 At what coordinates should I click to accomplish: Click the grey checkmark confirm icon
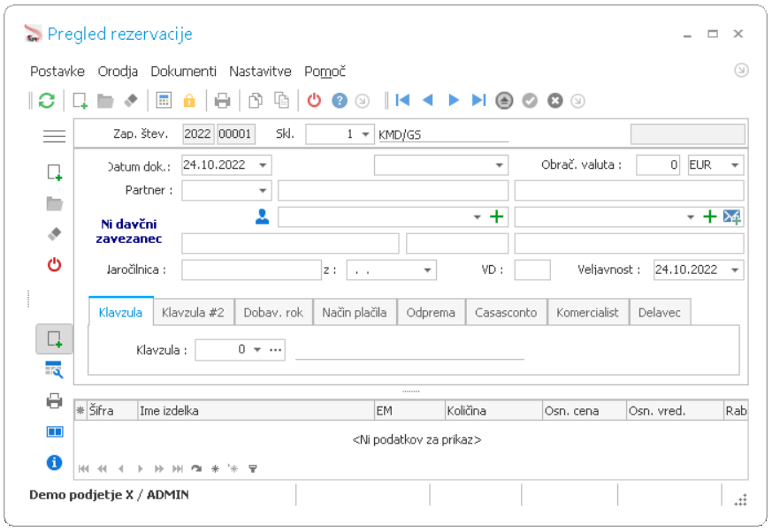point(530,101)
